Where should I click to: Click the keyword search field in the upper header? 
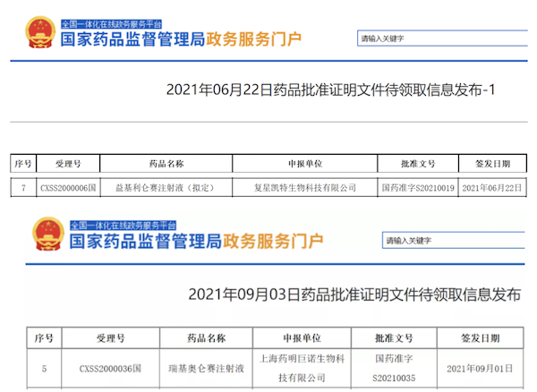[x=442, y=38]
